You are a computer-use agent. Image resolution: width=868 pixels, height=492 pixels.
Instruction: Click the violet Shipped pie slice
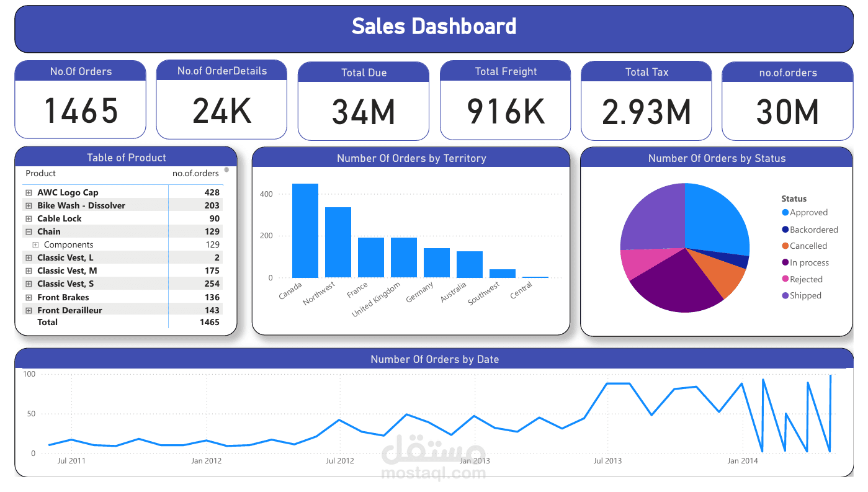pyautogui.click(x=655, y=217)
